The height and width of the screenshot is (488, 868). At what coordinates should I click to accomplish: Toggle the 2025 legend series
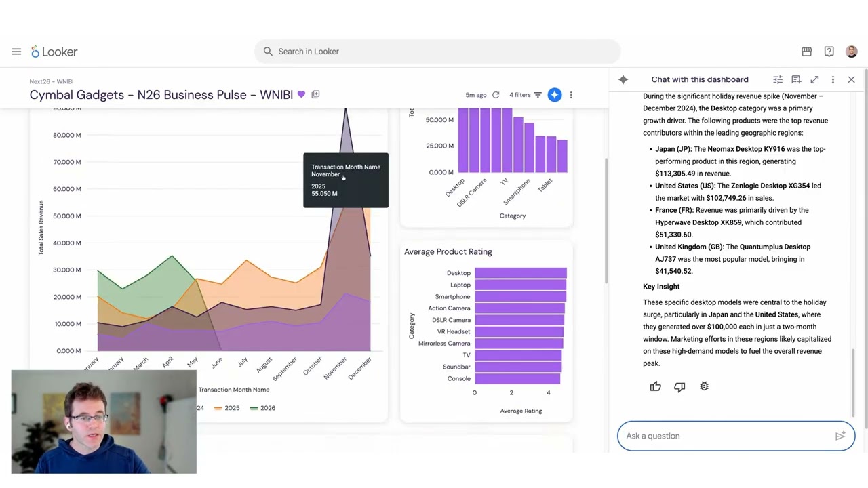(x=226, y=408)
